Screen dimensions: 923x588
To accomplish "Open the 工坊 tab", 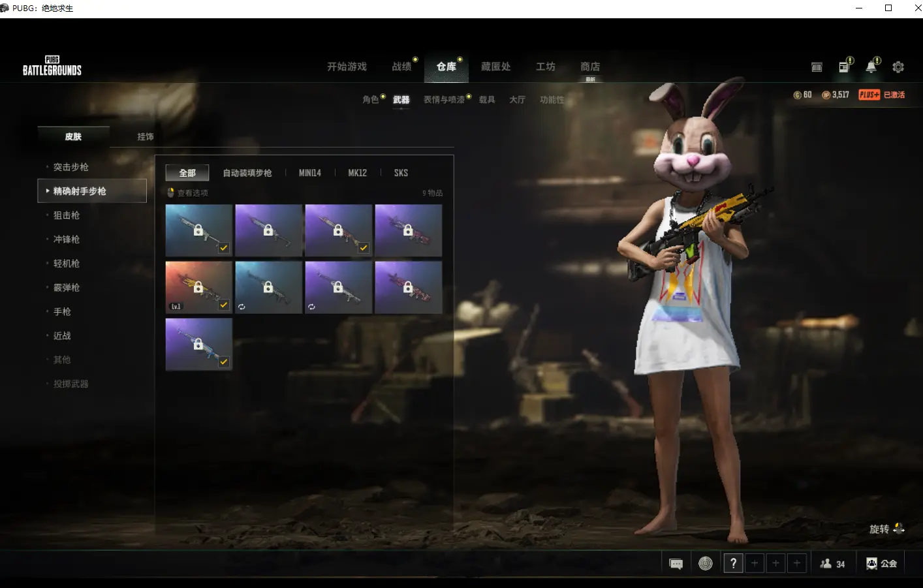I will [546, 67].
